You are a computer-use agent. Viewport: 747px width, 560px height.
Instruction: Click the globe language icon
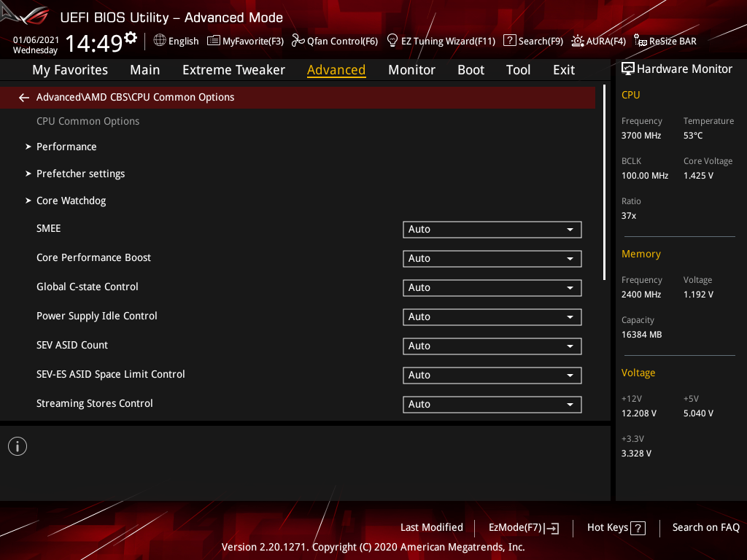tap(160, 41)
